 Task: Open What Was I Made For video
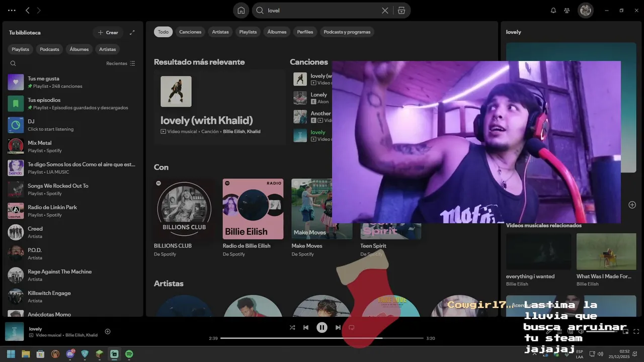606,260
